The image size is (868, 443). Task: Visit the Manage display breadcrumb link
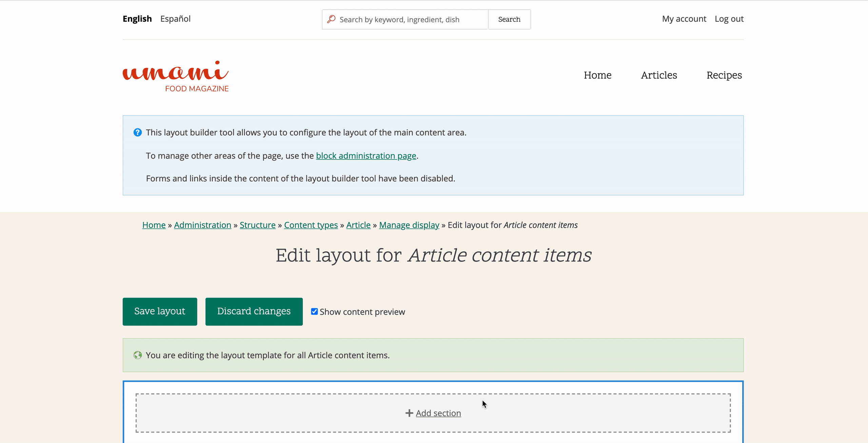409,225
